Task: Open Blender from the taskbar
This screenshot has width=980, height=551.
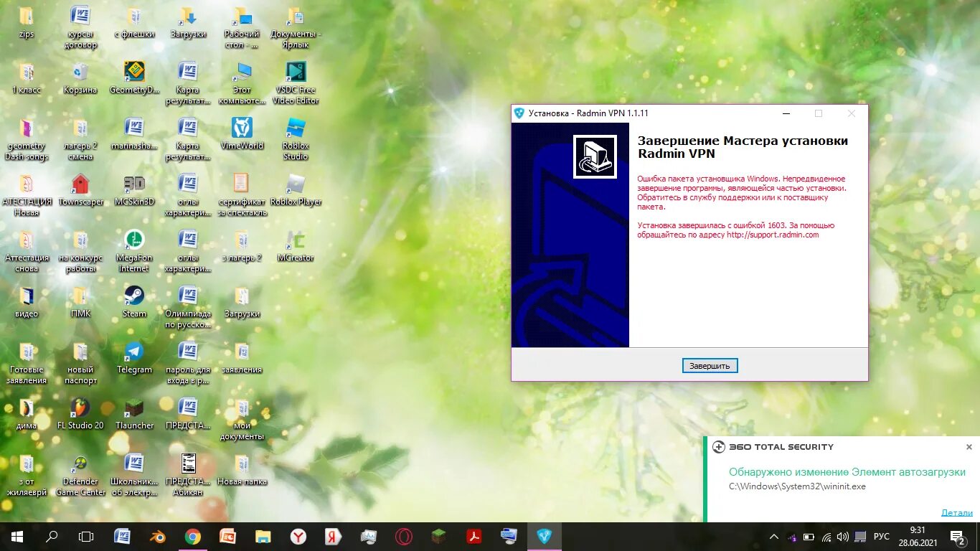Action: tap(157, 537)
